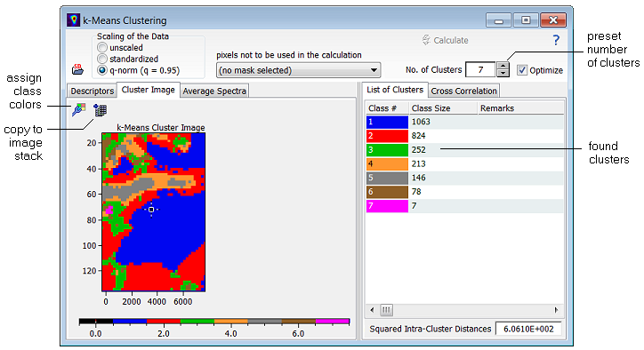Screen dimensions: 644x350
Task: Click the brown color swatch for class 6
Action: pyautogui.click(x=387, y=192)
